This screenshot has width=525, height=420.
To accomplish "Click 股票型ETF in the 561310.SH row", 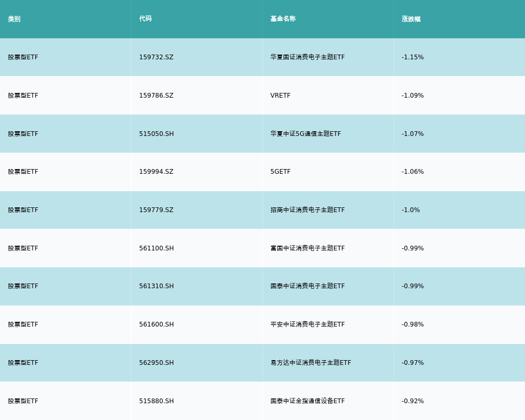I will click(x=23, y=286).
